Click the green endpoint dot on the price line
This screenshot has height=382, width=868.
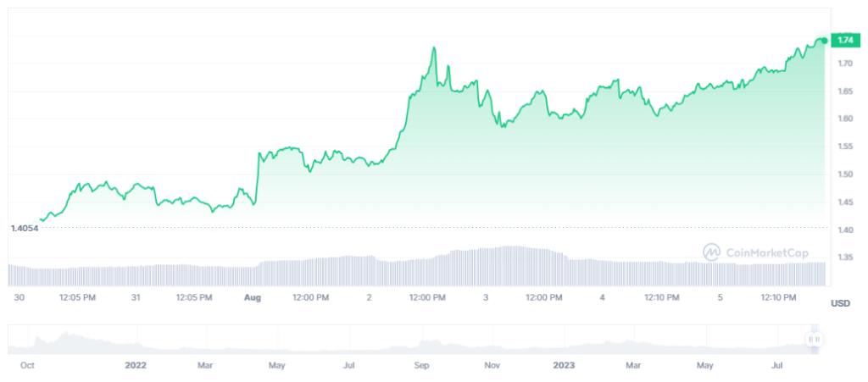825,41
